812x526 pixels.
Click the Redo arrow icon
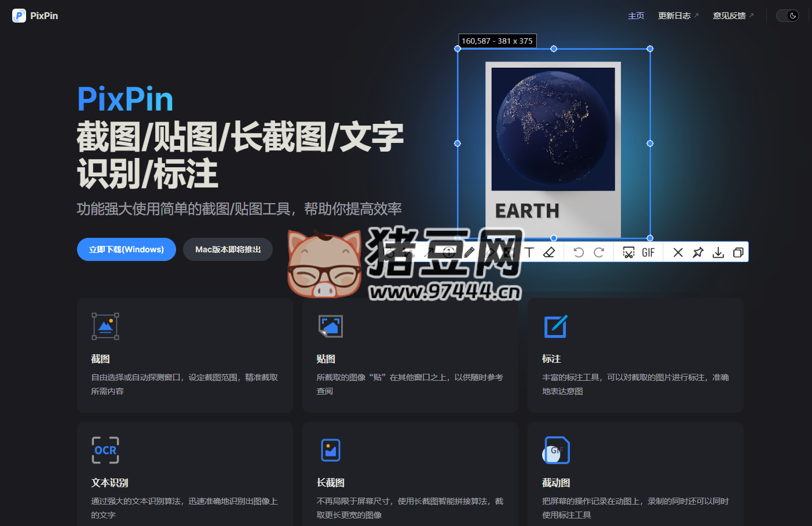tap(599, 252)
